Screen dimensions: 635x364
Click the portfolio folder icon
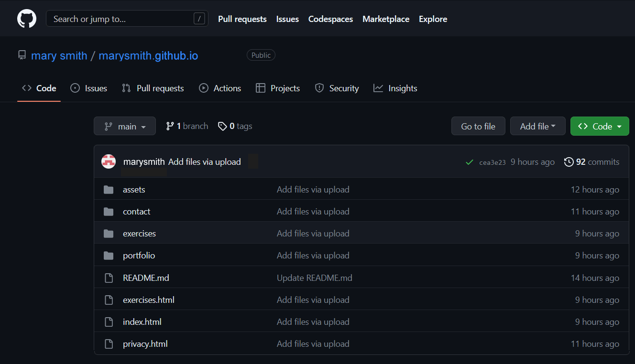pyautogui.click(x=109, y=256)
